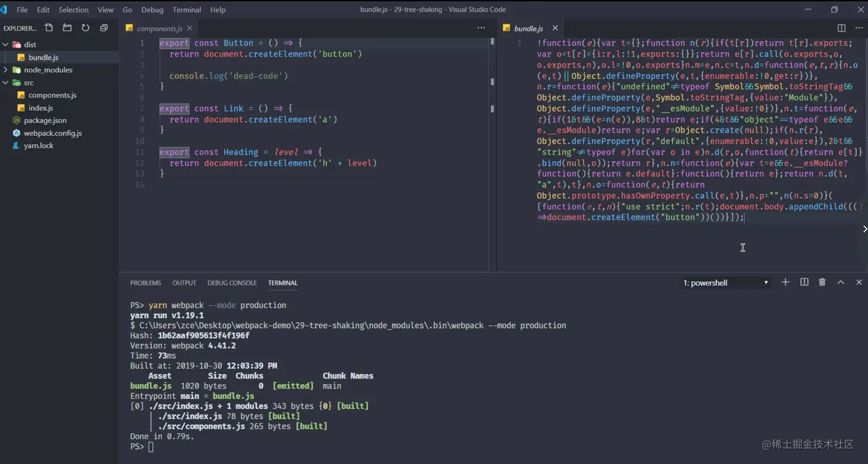Switch to the PROBLEMS panel tab
Image resolution: width=868 pixels, height=464 pixels.
tap(145, 283)
